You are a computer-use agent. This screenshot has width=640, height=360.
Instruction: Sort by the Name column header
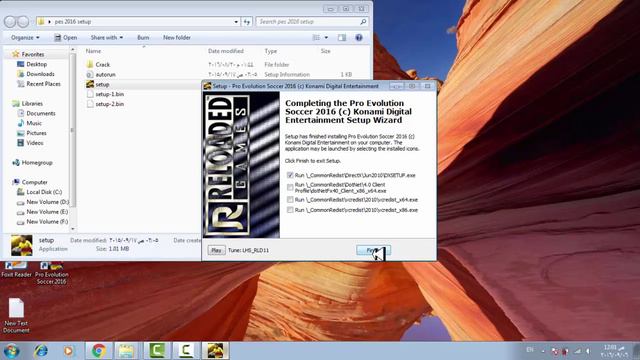tap(93, 51)
